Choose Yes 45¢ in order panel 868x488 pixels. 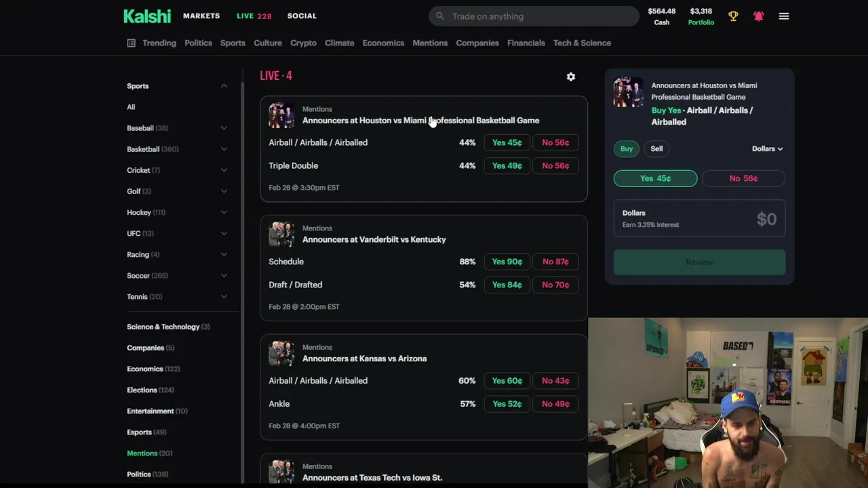(x=655, y=178)
